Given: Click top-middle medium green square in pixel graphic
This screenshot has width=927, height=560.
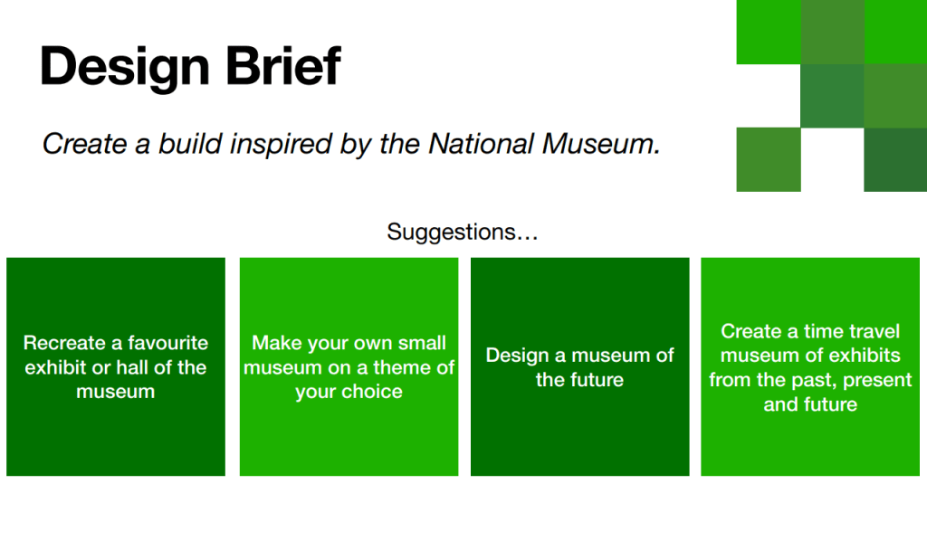Looking at the screenshot, I should click(x=832, y=32).
